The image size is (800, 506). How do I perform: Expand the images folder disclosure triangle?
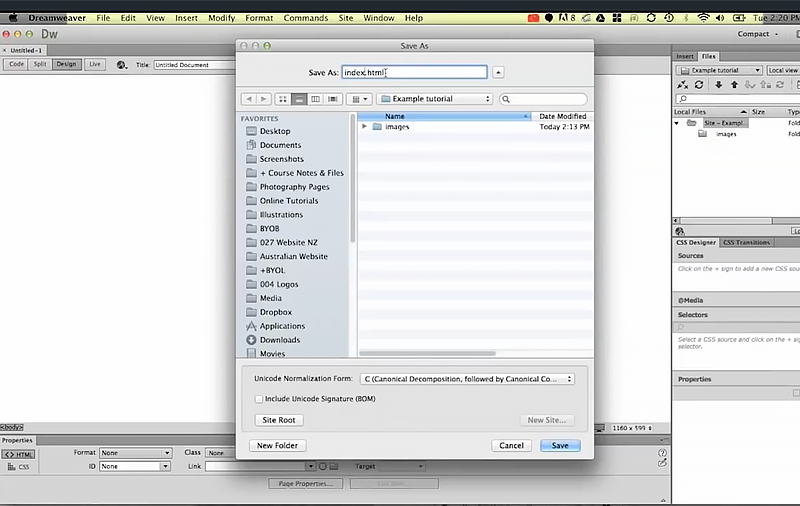(364, 126)
